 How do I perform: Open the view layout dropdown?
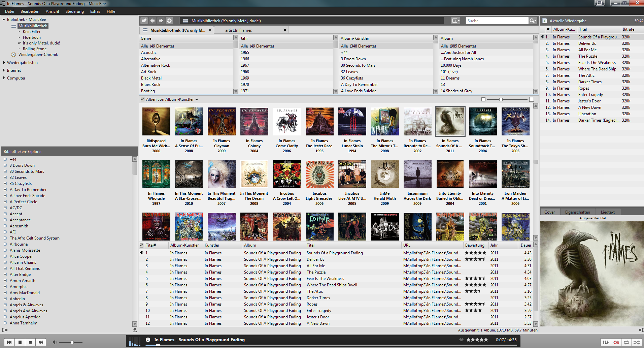455,21
